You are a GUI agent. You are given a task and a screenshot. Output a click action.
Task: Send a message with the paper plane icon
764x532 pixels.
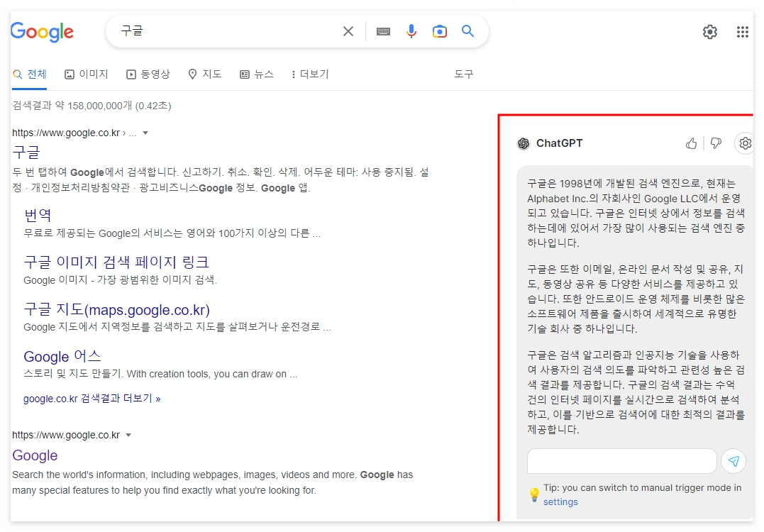[733, 461]
